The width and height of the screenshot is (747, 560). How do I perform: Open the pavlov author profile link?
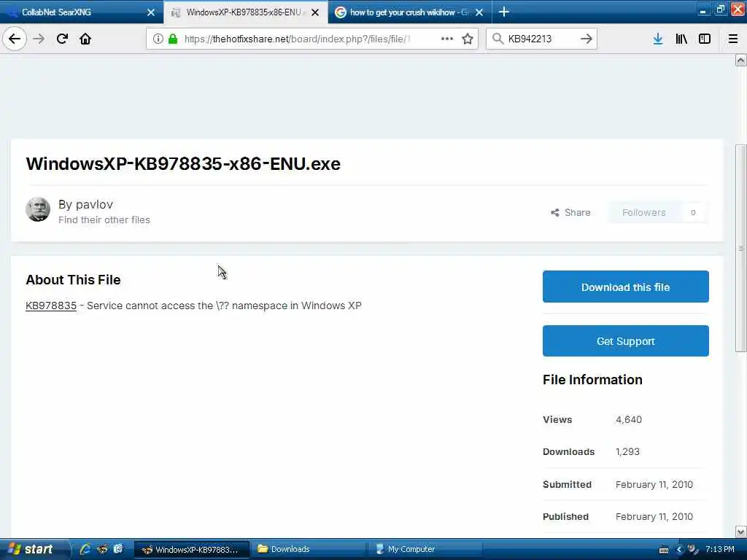tap(94, 204)
